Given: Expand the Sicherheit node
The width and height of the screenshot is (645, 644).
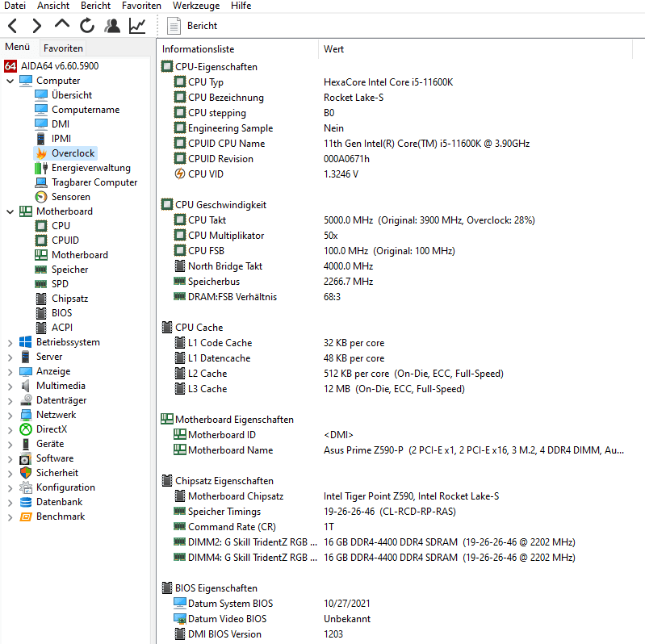Looking at the screenshot, I should (x=10, y=474).
